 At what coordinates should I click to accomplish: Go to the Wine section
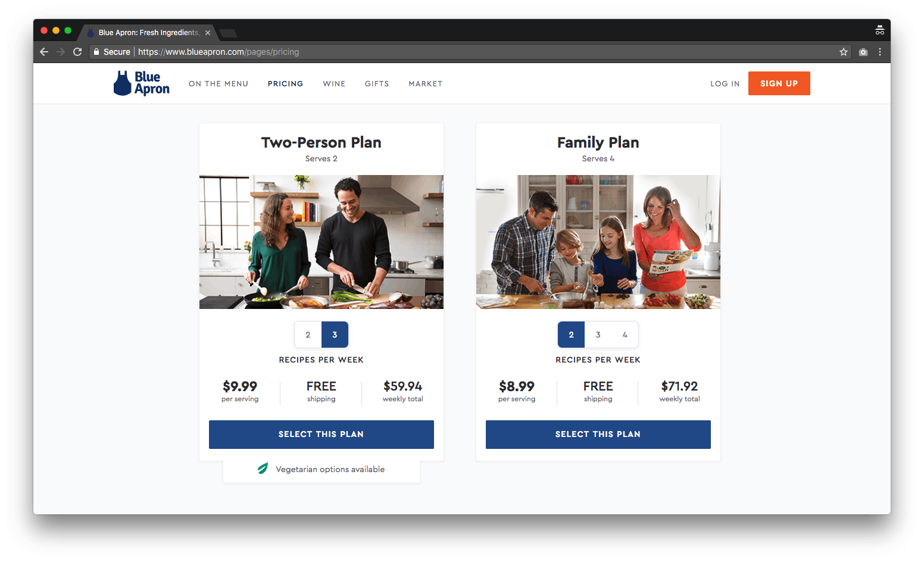(x=334, y=84)
